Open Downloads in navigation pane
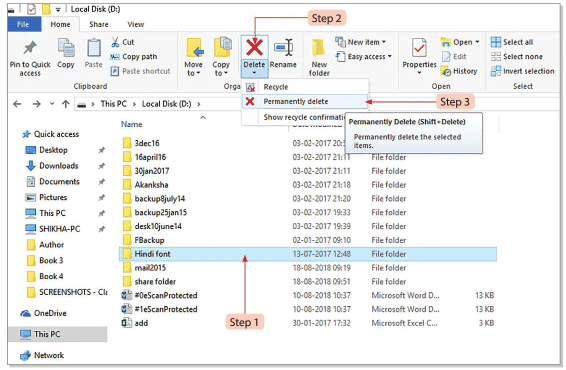The width and height of the screenshot is (566, 370). coord(52,166)
